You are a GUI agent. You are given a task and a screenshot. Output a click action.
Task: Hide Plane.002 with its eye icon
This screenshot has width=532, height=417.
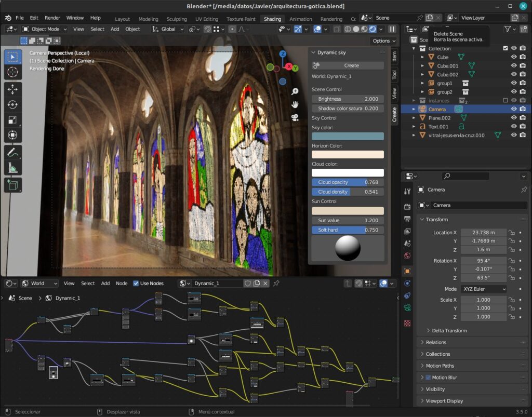tap(514, 118)
